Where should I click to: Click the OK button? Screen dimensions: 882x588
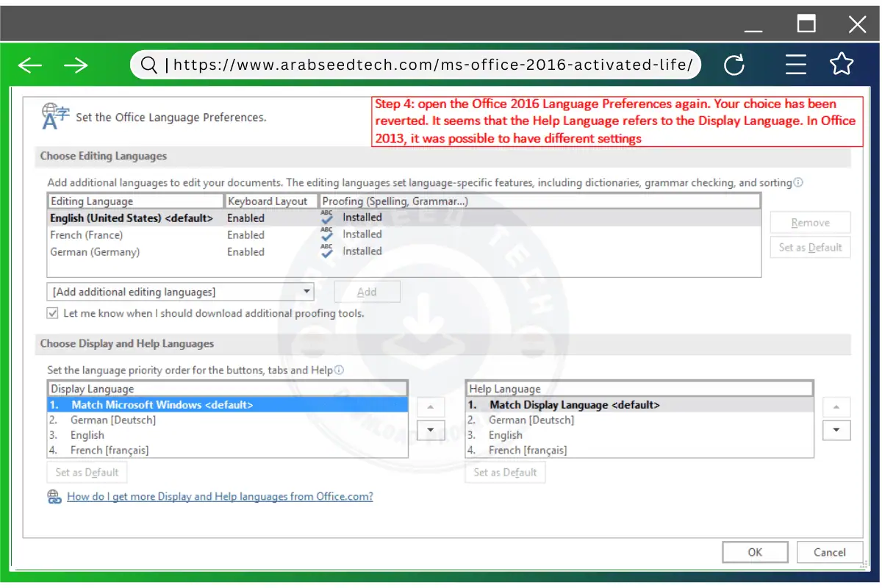point(755,552)
